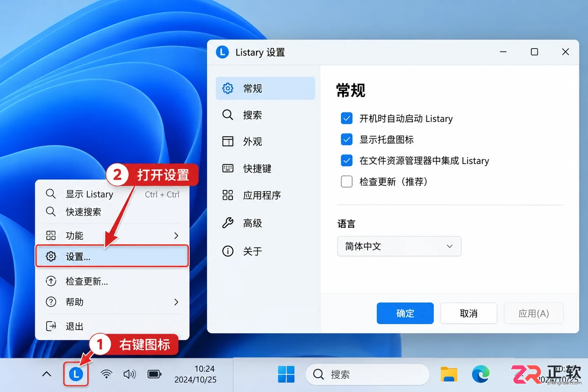This screenshot has height=392, width=588.
Task: Open the 快捷键 settings section
Action: [265, 168]
